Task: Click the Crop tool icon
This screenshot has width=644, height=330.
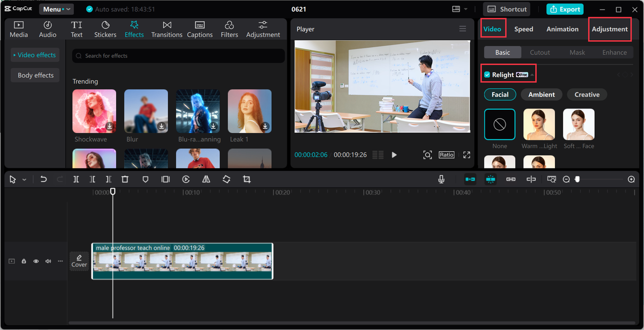Action: click(247, 180)
